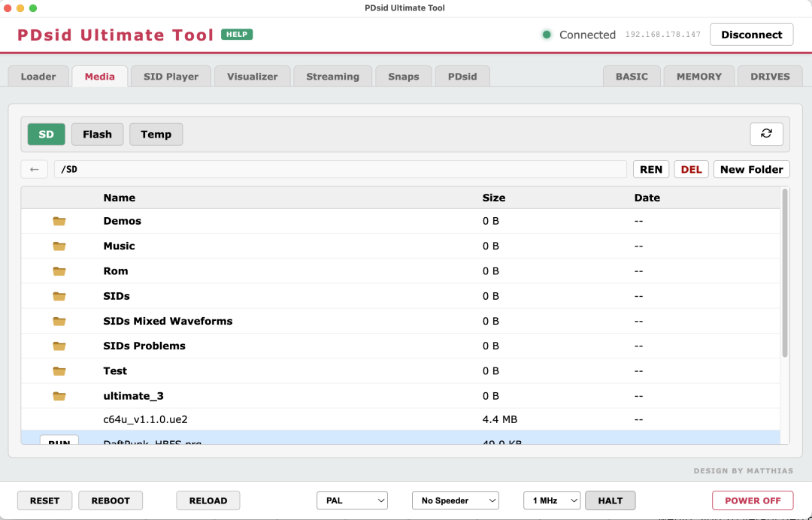Click the Rom folder icon
This screenshot has height=520, width=812.
click(x=59, y=271)
